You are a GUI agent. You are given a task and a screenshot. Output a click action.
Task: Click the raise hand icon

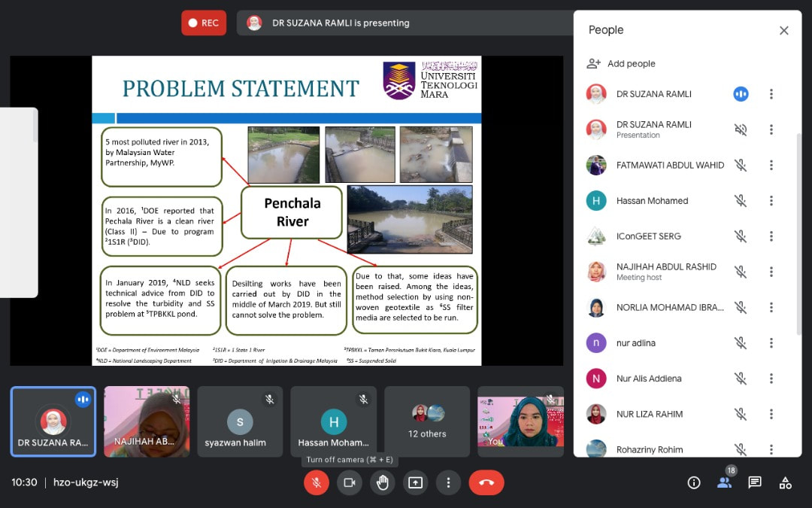(383, 482)
